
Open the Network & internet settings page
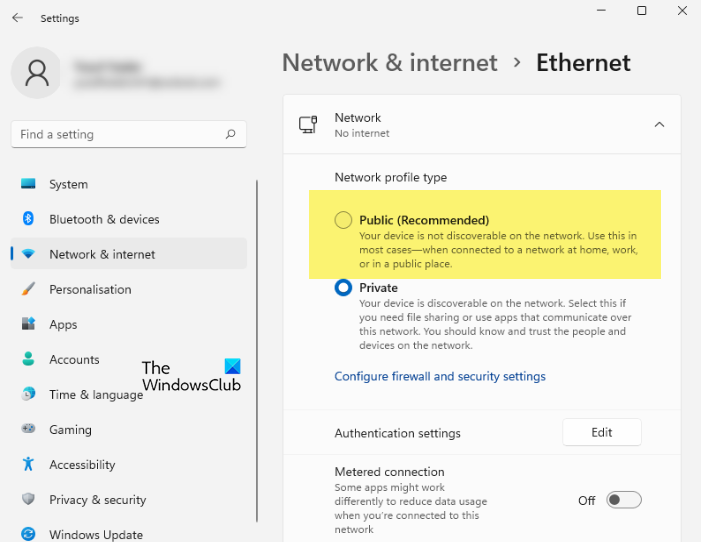point(102,254)
